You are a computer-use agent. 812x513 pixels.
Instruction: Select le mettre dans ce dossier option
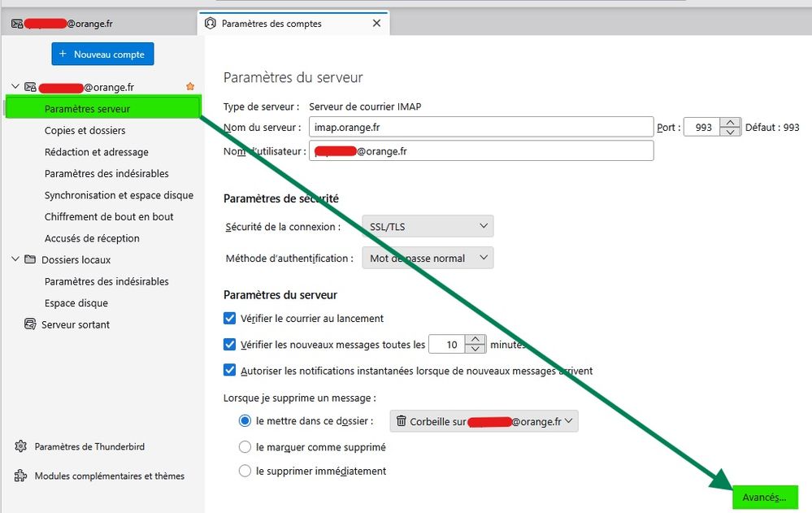coord(245,421)
